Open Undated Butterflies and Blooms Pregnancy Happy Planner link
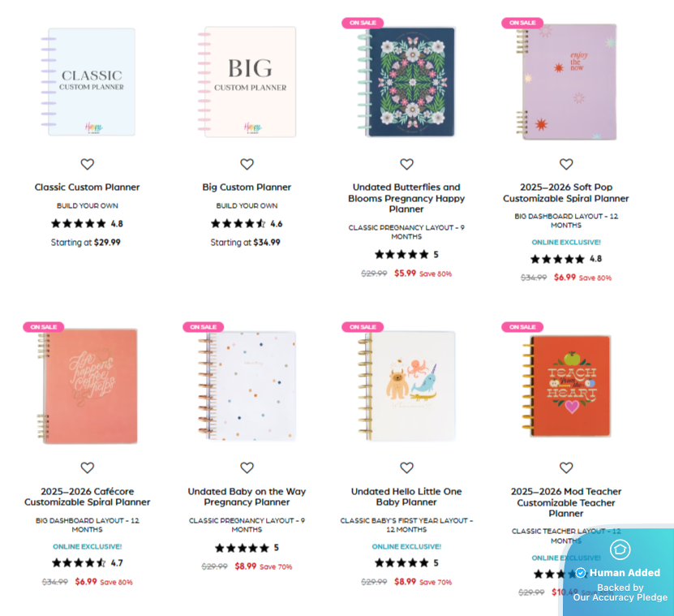674x616 pixels. 406,198
